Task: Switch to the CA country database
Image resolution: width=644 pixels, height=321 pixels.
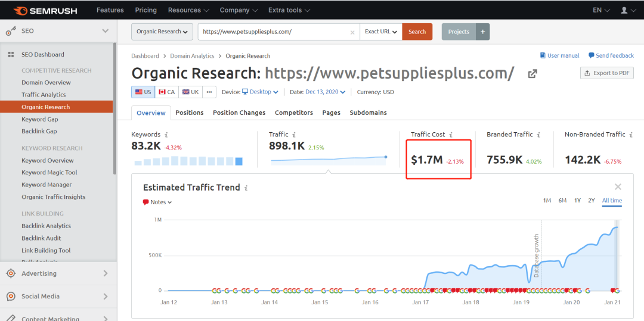Action: click(166, 92)
